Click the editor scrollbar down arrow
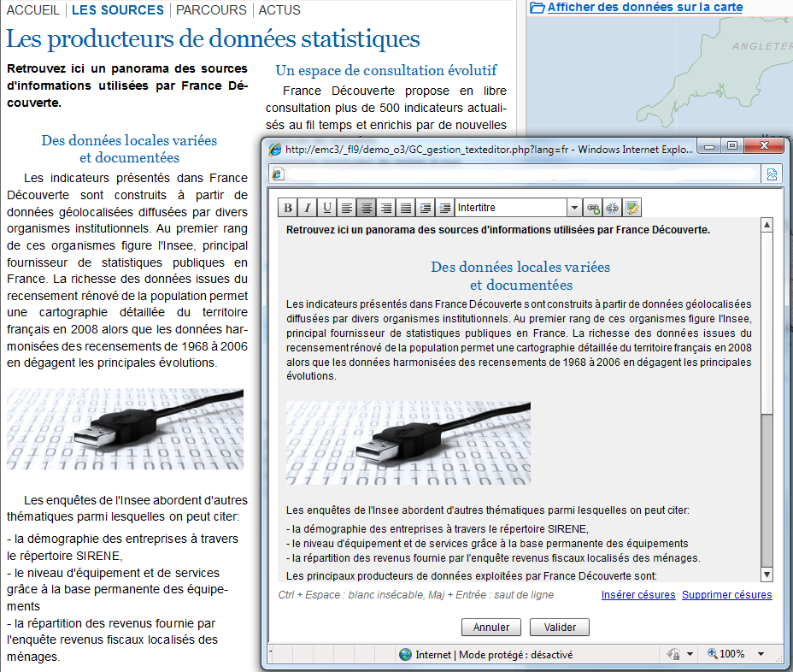793x672 pixels. (767, 575)
